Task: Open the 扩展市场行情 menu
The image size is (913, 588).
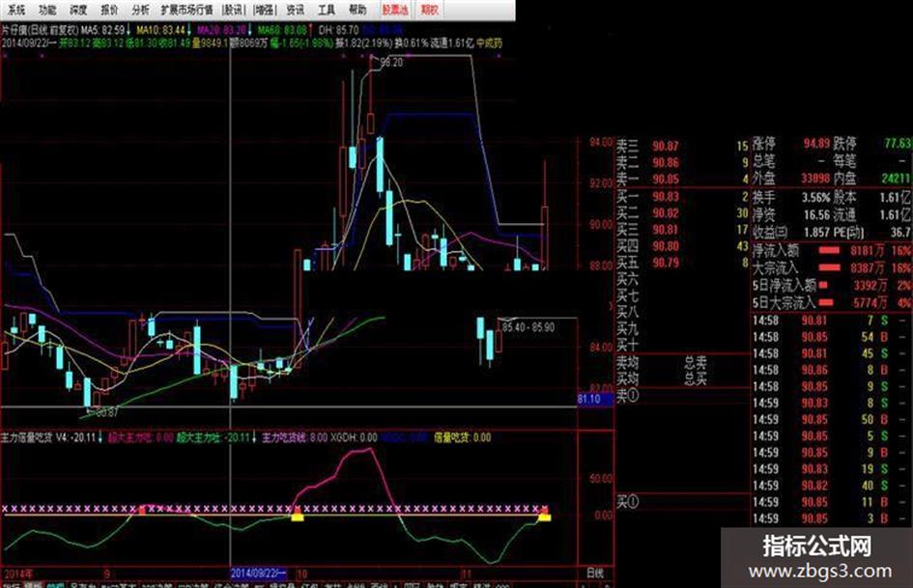Action: tap(186, 10)
